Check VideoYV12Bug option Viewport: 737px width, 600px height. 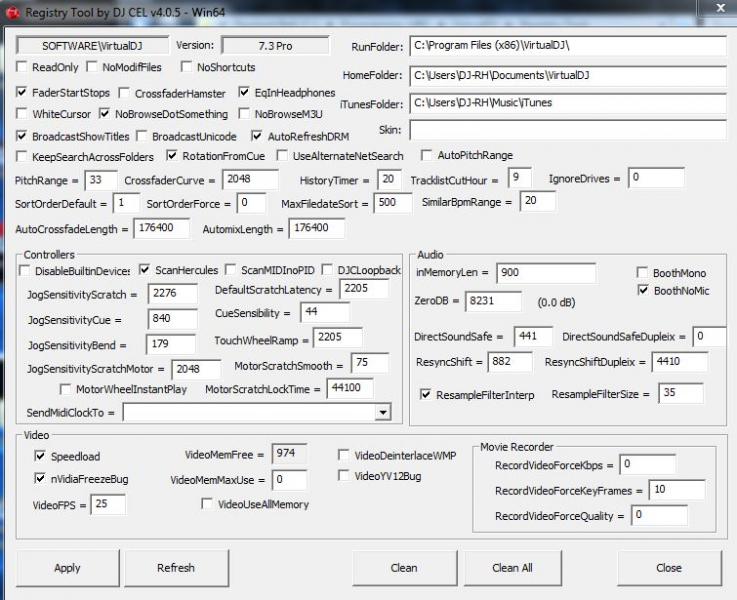[344, 475]
